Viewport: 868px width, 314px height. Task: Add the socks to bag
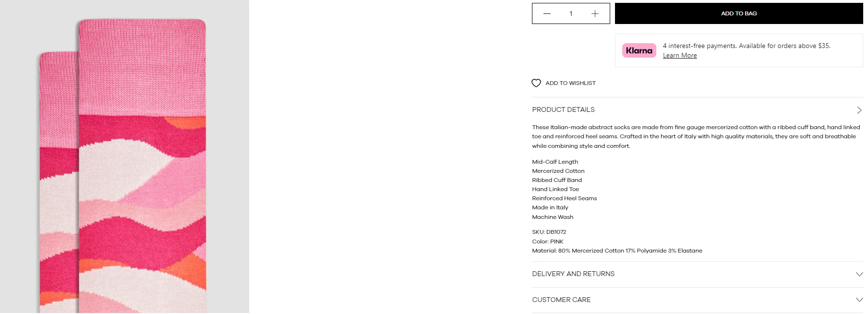(739, 13)
